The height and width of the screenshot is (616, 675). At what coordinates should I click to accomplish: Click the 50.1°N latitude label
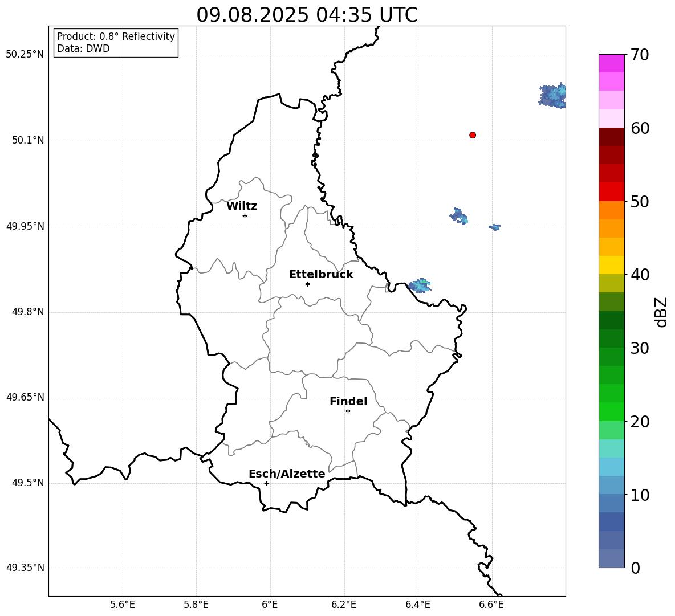(x=28, y=141)
